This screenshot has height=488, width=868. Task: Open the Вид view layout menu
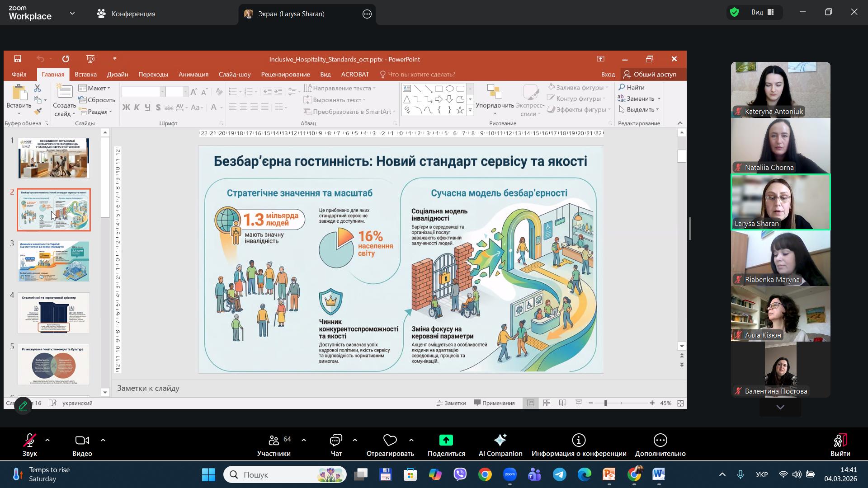[763, 12]
